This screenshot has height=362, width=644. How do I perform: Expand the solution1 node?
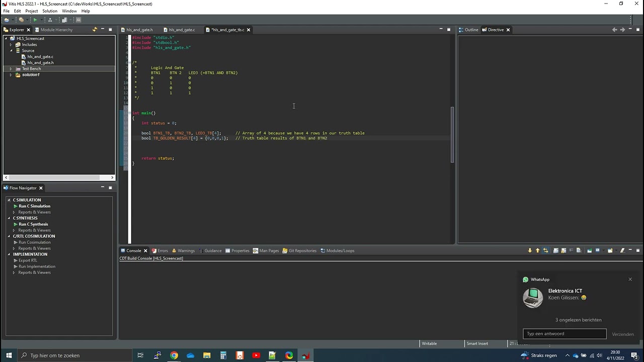point(11,75)
